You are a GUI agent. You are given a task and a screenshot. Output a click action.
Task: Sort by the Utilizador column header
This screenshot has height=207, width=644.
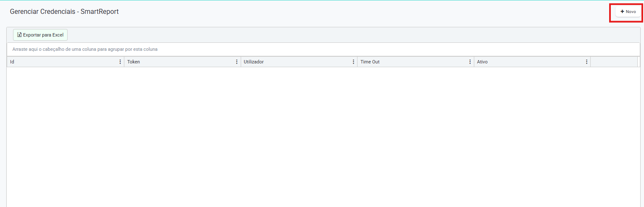point(254,62)
